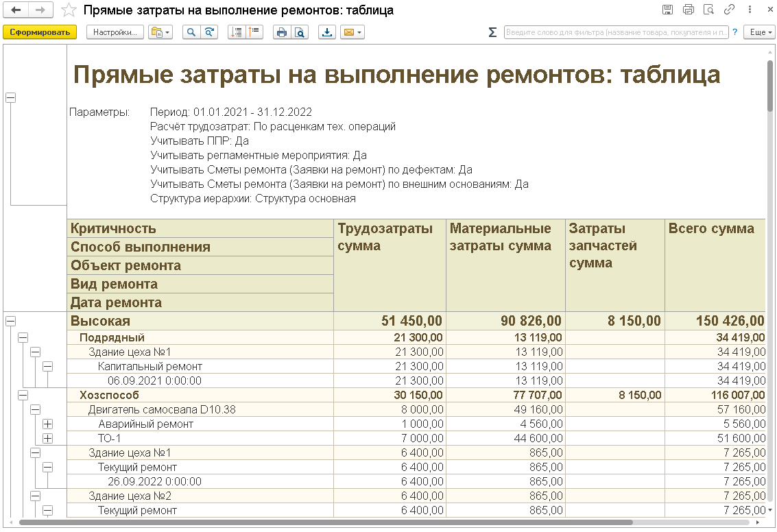
Task: Collapse the Высокая group
Action: pos(10,321)
